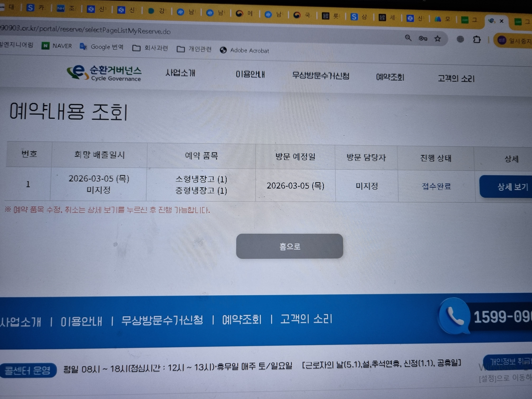Screen dimensions: 532x399
Task: Click the zoom magnifier icon in address bar
Action: coord(408,38)
